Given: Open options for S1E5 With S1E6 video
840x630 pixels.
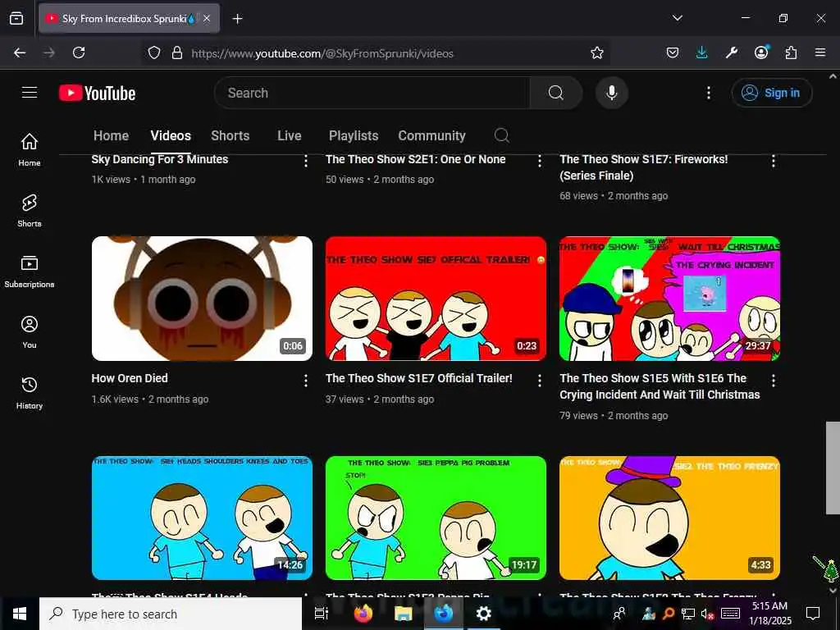Looking at the screenshot, I should (773, 381).
